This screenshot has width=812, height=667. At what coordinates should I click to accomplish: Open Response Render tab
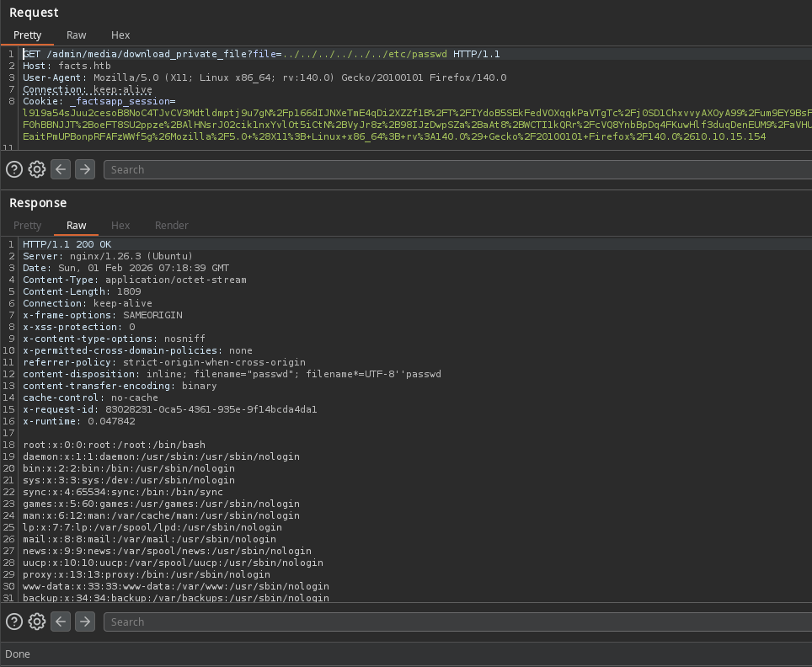tap(171, 225)
